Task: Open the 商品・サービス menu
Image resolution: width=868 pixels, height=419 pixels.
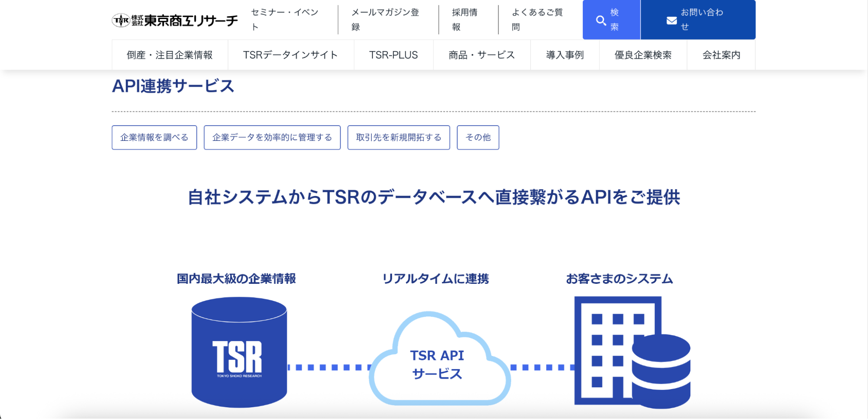Action: point(482,55)
